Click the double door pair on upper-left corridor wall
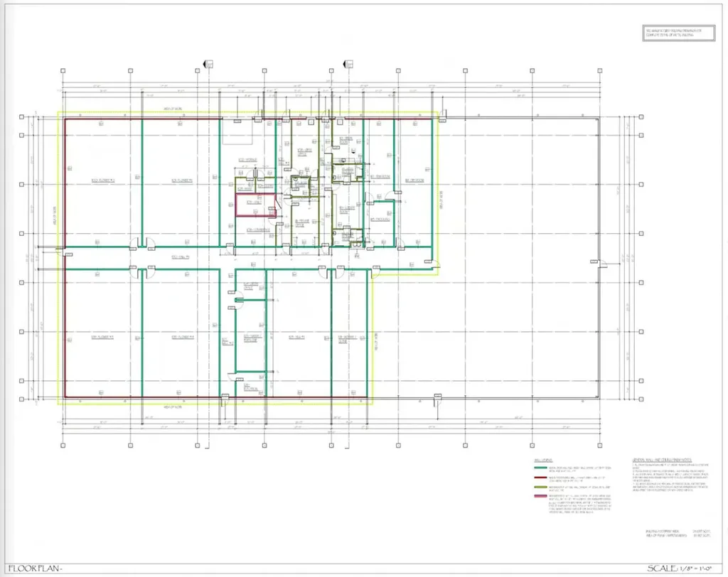This screenshot has height=577, width=728. [x=142, y=242]
